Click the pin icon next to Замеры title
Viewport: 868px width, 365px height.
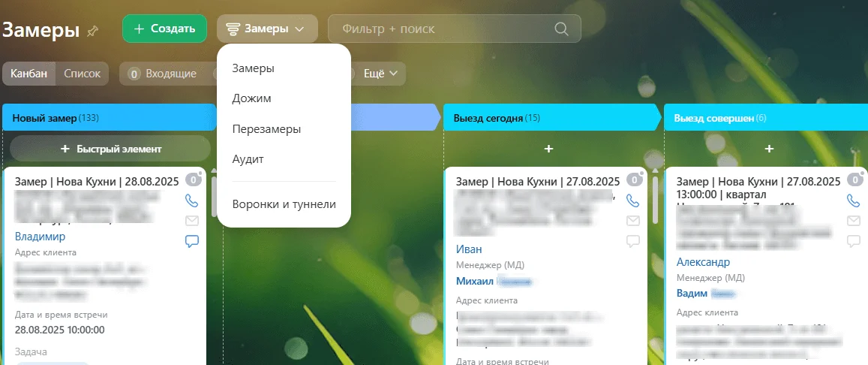click(93, 31)
